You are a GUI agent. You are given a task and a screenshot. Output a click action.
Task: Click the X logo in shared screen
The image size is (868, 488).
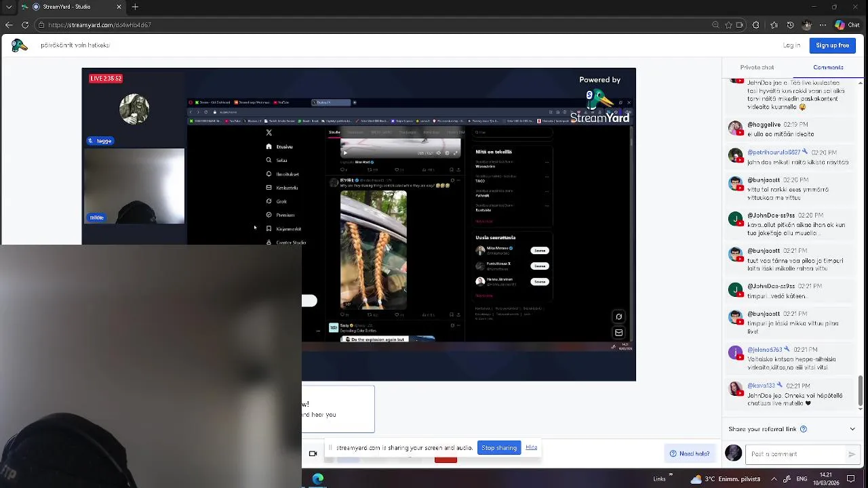(x=269, y=133)
